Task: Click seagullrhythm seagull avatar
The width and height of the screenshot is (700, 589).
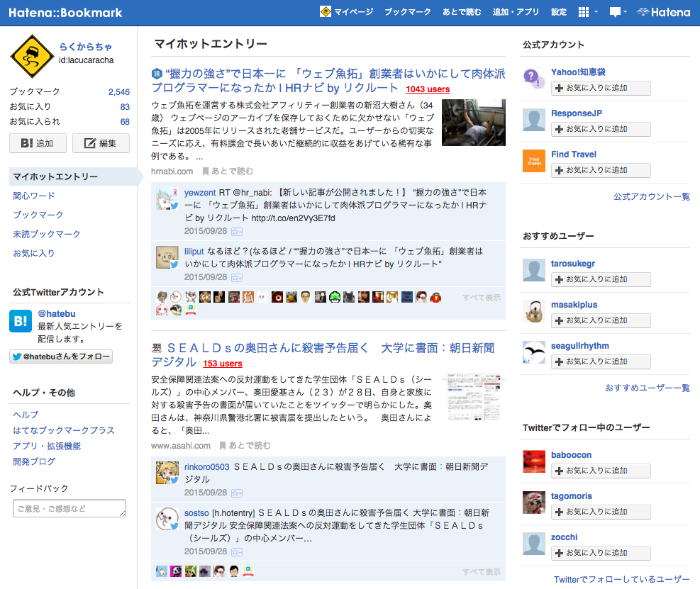Action: pyautogui.click(x=534, y=352)
